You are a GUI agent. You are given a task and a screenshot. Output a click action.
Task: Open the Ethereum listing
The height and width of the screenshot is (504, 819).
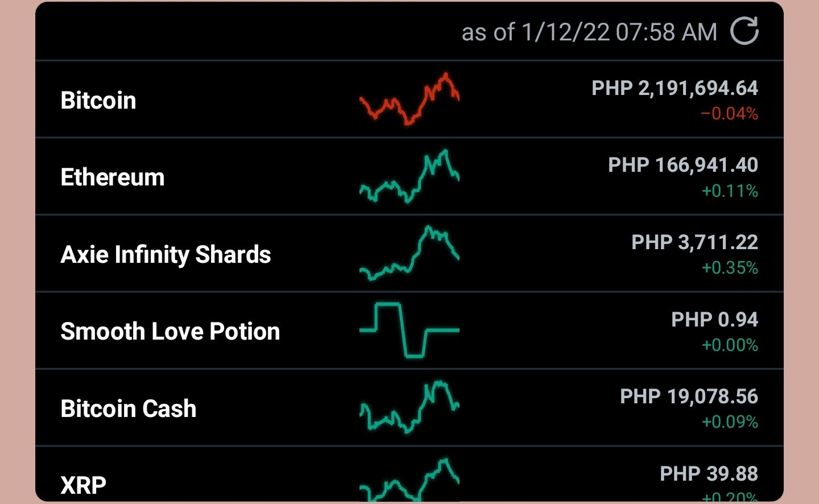(x=409, y=176)
